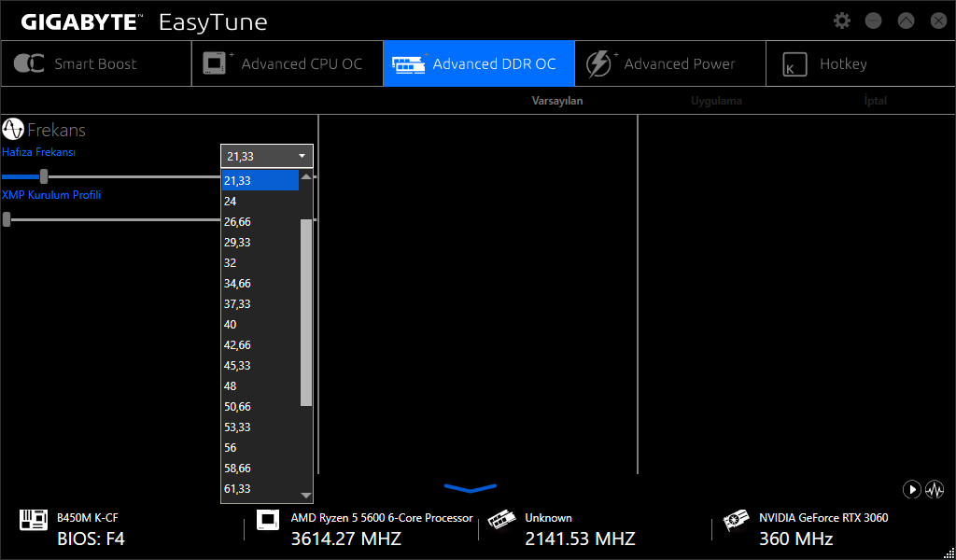Select 32 from the frequency list
Screen dimensions: 956x560
pyautogui.click(x=260, y=262)
